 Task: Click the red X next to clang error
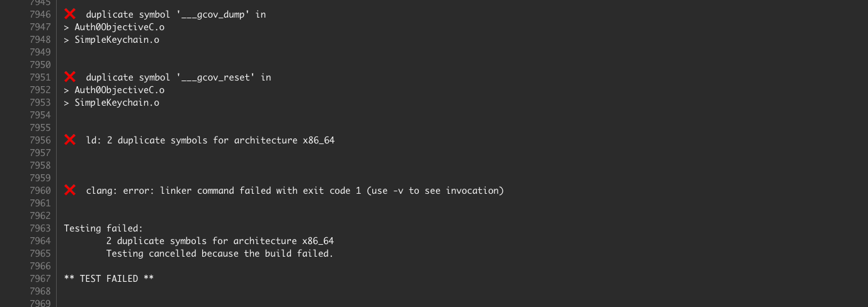[70, 190]
